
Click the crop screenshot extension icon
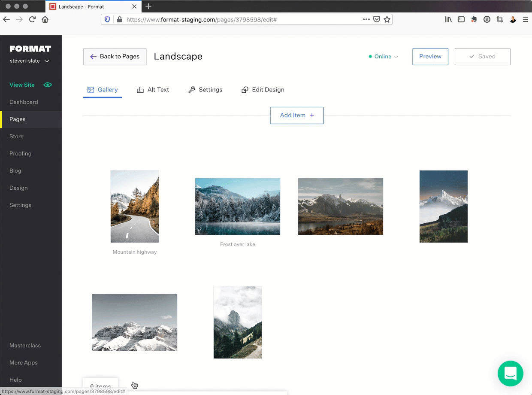pyautogui.click(x=500, y=19)
